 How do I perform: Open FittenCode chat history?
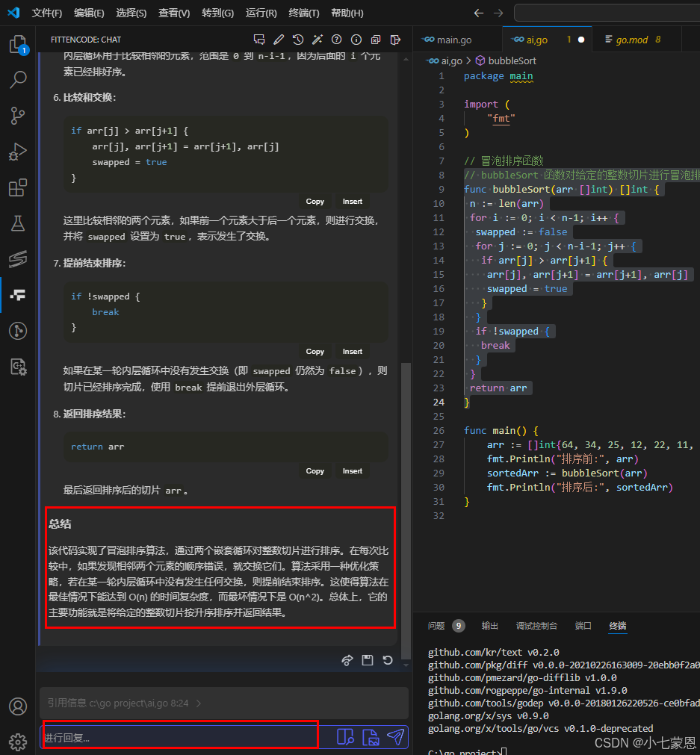click(298, 39)
